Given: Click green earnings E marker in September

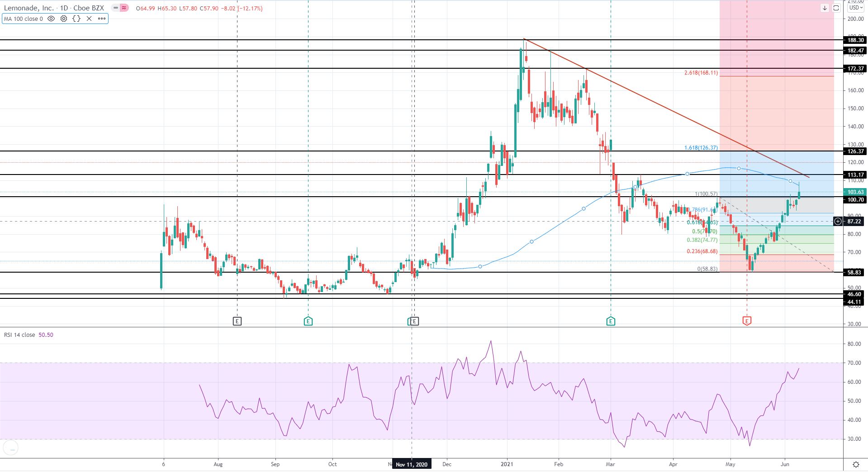Looking at the screenshot, I should 308,321.
